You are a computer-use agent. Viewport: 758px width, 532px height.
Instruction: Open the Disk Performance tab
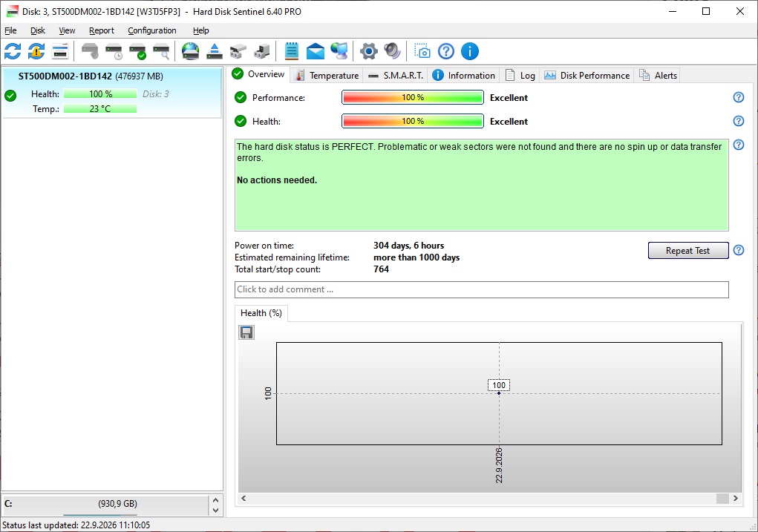(x=587, y=76)
